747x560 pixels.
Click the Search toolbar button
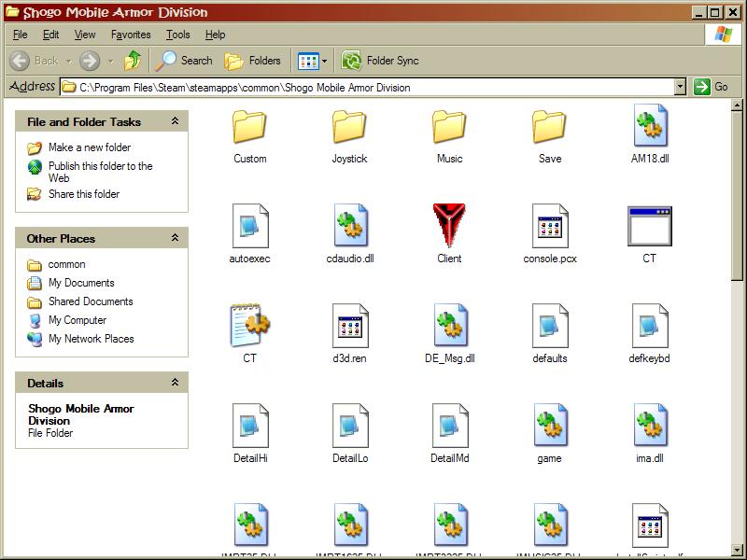pos(184,61)
